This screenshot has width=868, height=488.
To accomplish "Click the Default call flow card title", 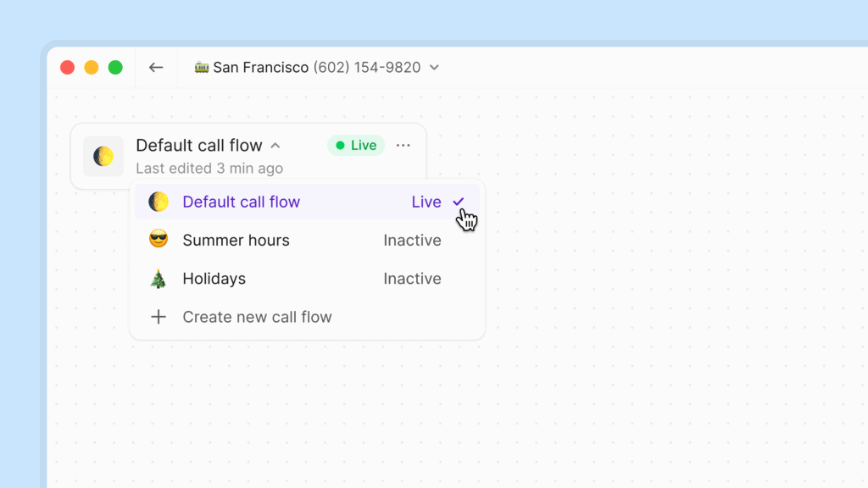I will click(x=199, y=146).
